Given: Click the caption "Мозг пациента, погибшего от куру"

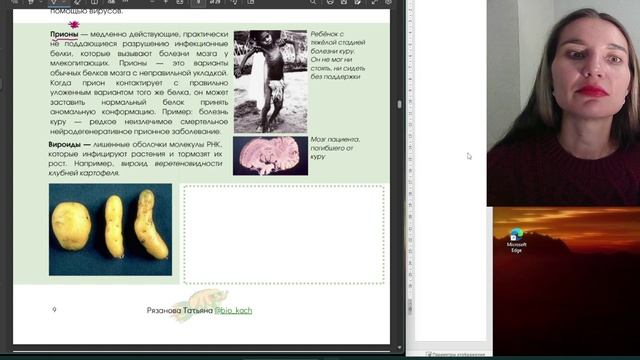Looking at the screenshot, I should pos(335,148).
